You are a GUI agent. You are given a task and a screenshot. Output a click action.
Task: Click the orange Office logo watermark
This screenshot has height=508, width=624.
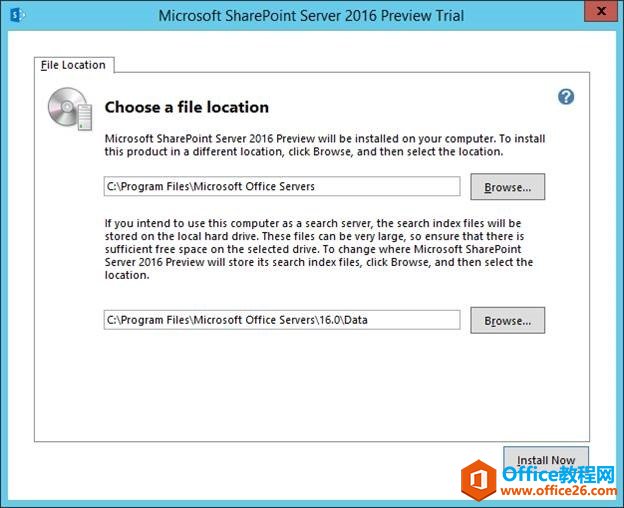478,478
